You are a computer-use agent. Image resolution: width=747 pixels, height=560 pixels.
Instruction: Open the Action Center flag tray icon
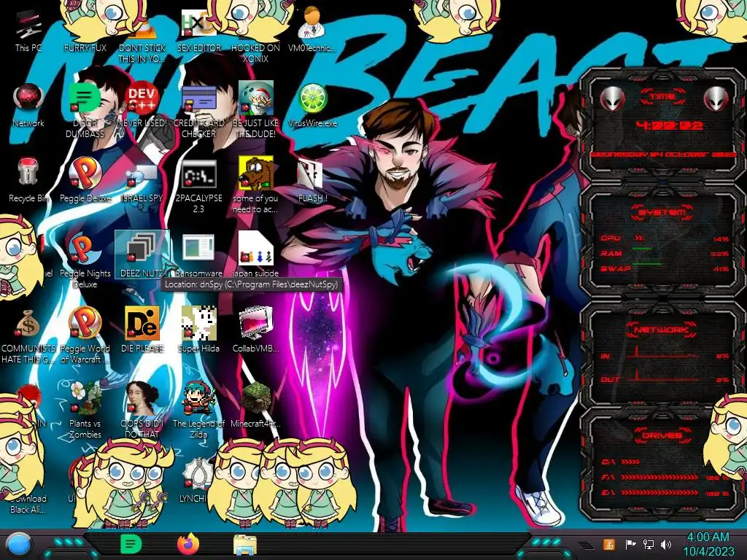(630, 544)
